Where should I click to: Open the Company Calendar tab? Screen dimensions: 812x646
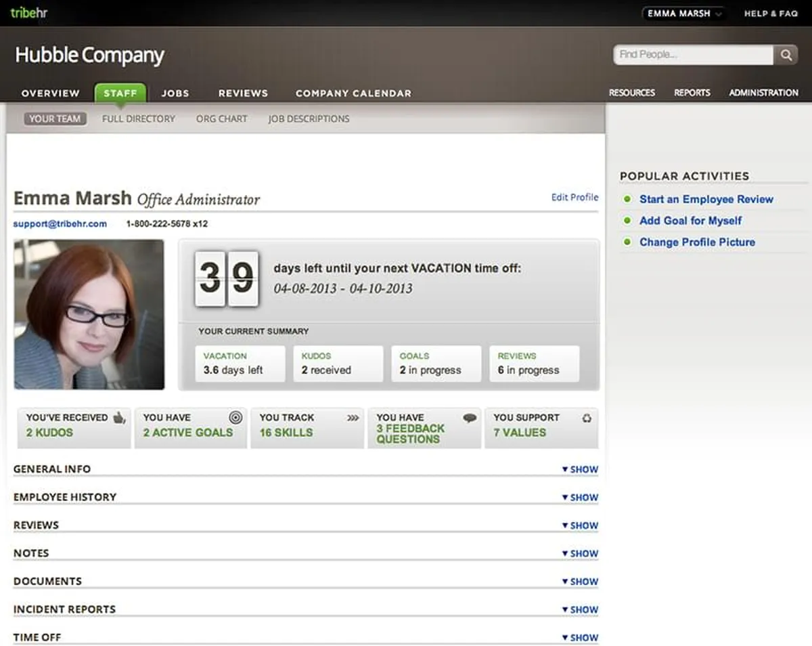click(x=353, y=93)
